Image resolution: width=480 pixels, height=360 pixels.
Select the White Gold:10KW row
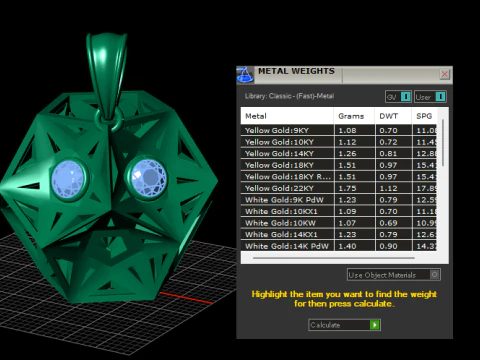(339, 223)
